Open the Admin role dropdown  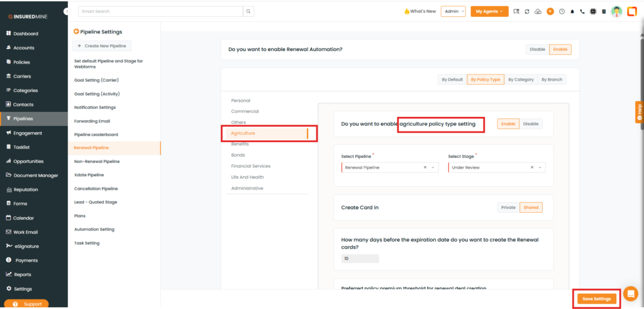click(x=453, y=11)
